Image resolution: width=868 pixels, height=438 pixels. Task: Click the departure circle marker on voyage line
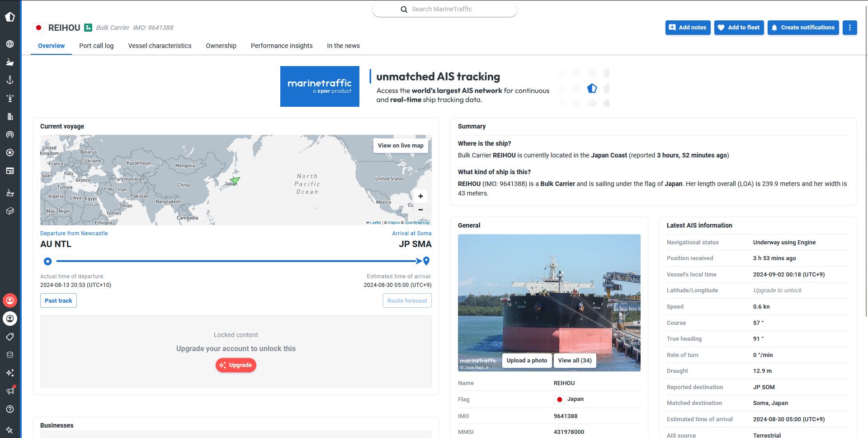(48, 261)
